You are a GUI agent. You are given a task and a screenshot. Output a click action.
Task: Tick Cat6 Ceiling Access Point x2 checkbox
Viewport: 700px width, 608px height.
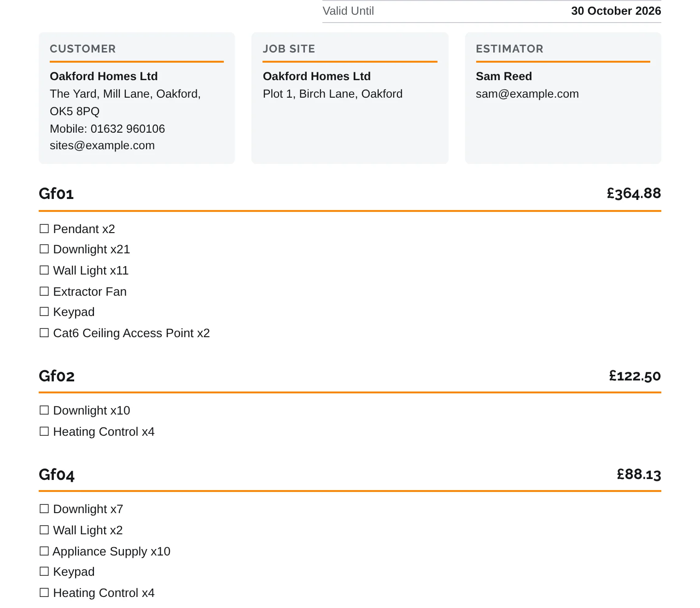pos(44,333)
